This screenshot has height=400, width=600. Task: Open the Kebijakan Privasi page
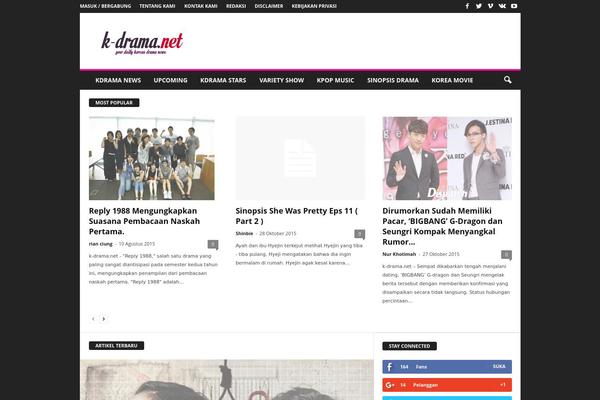pyautogui.click(x=314, y=6)
